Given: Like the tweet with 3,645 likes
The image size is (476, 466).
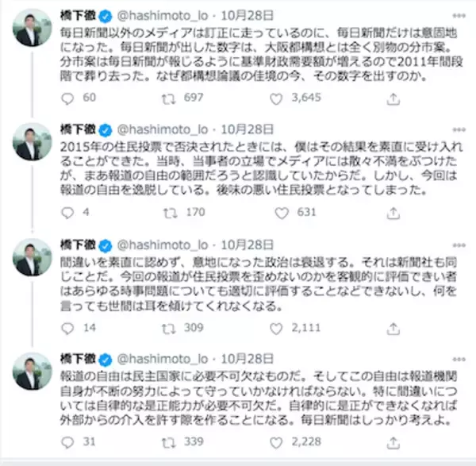Looking at the screenshot, I should pyautogui.click(x=277, y=98).
